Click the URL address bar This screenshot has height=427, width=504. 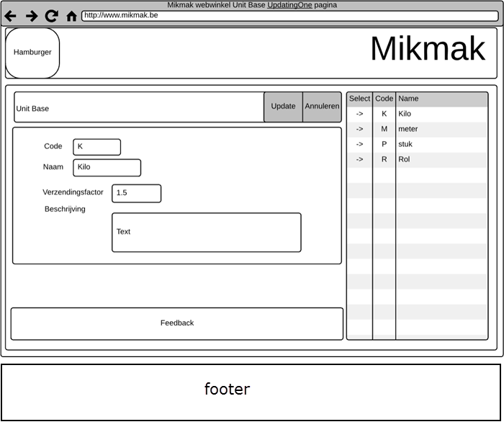[x=288, y=15]
